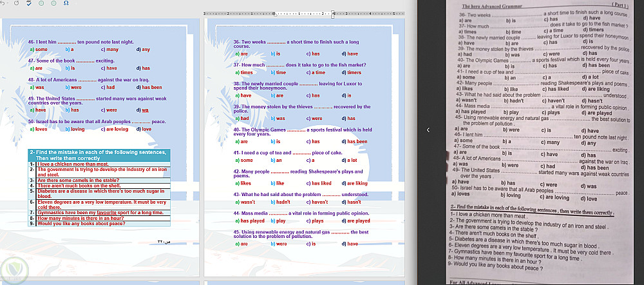This screenshot has width=644, height=285.
Task: Click '44- Mass media' line in the photo
Action: point(543,107)
